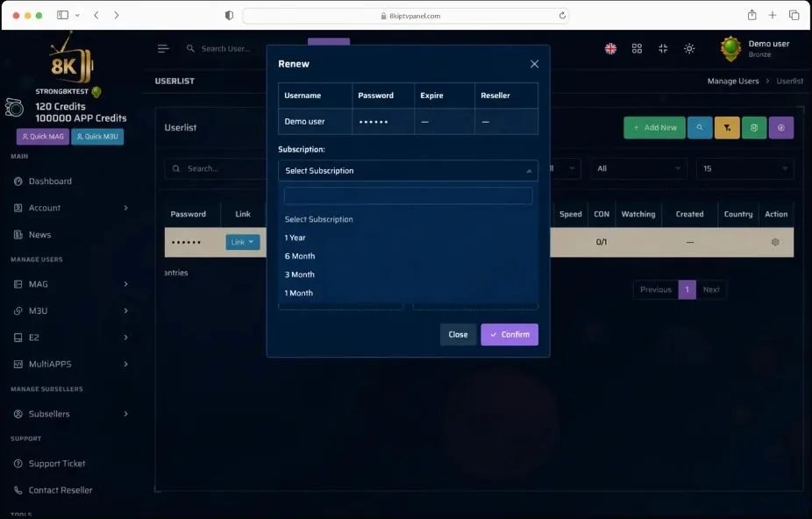This screenshot has width=812, height=519.
Task: Click the Safari share icon
Action: click(751, 15)
